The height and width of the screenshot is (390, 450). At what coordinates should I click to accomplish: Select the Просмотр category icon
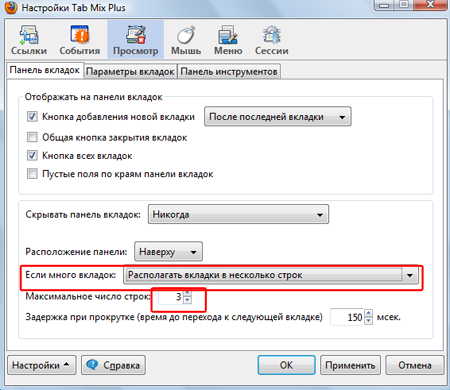coord(135,40)
